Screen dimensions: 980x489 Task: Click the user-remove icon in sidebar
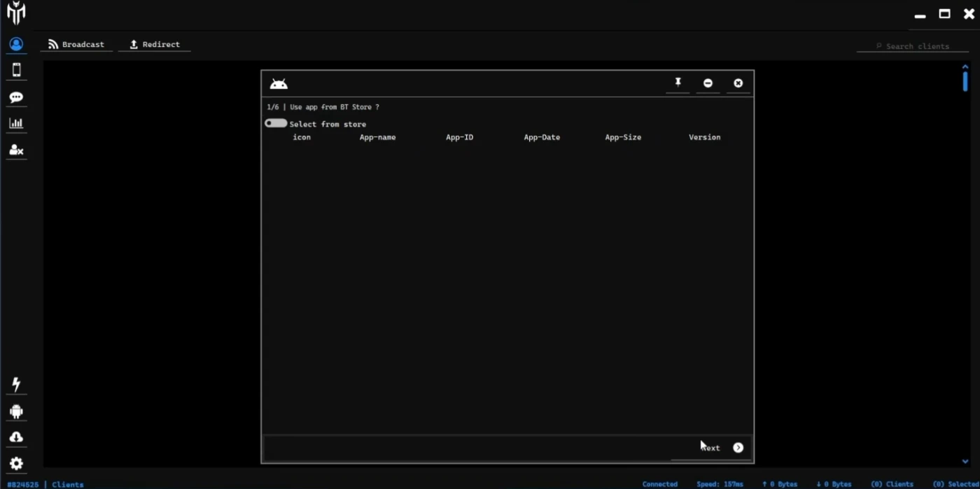click(16, 150)
